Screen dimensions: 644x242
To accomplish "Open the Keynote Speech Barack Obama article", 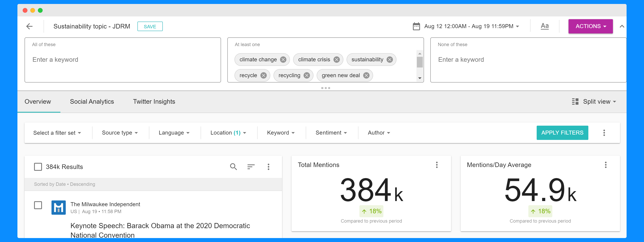I will click(160, 230).
